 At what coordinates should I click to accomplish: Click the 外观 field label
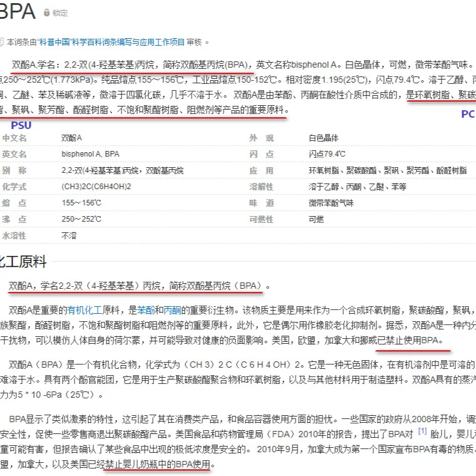261,138
